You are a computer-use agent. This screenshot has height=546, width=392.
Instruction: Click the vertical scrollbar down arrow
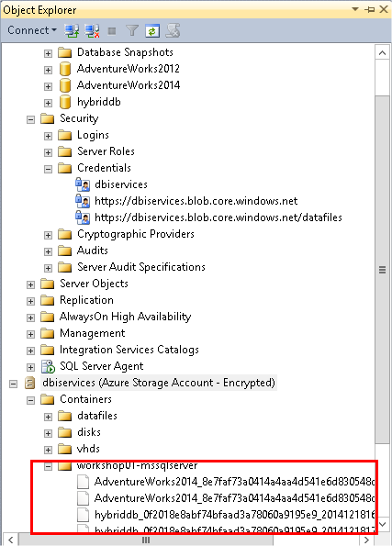382,524
